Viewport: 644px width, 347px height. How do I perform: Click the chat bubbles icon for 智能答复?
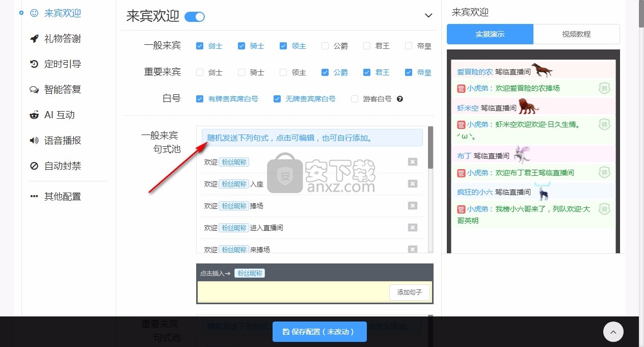tap(35, 90)
